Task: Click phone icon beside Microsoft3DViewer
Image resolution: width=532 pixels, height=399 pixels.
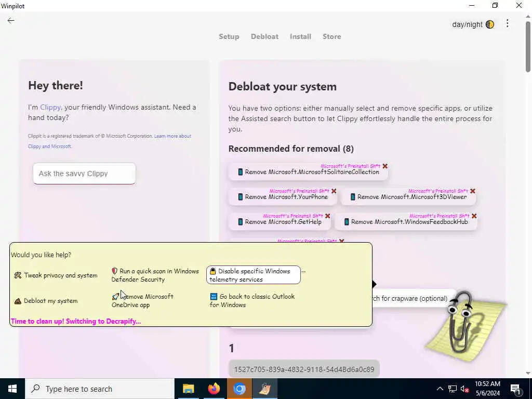Action: tap(353, 197)
